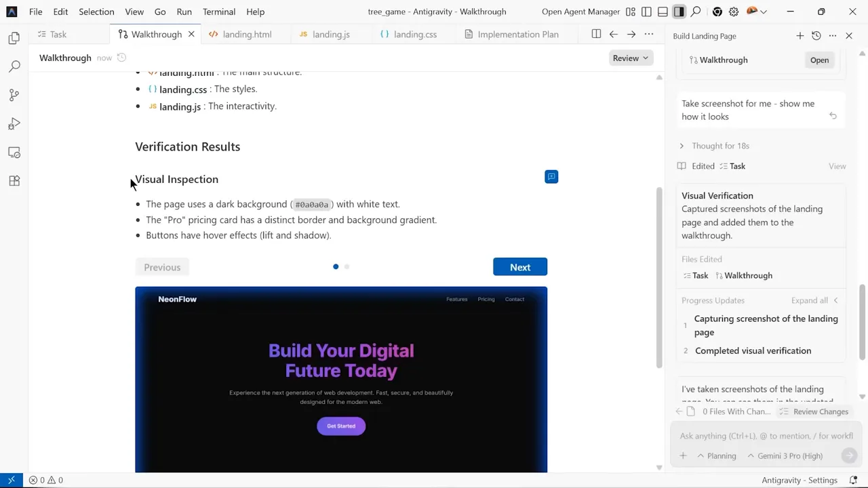The width and height of the screenshot is (868, 488).
Task: Open the Gemini 3 Pro (High) model selector
Action: pyautogui.click(x=785, y=456)
